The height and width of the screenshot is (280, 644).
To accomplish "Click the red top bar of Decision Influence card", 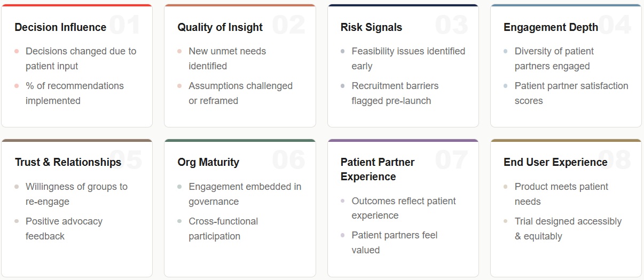I will (x=77, y=5).
